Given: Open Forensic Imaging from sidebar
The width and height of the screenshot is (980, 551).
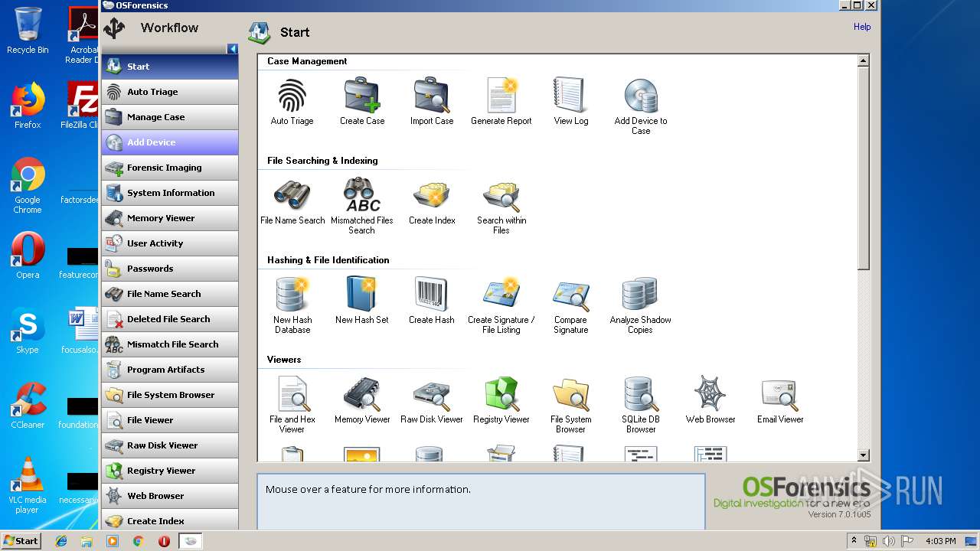Looking at the screenshot, I should pyautogui.click(x=170, y=168).
